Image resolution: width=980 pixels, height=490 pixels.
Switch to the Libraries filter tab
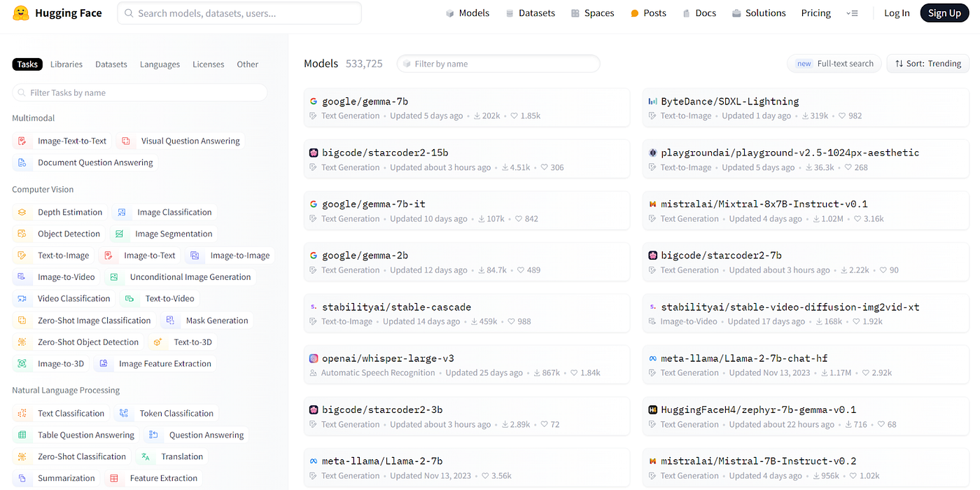[66, 64]
